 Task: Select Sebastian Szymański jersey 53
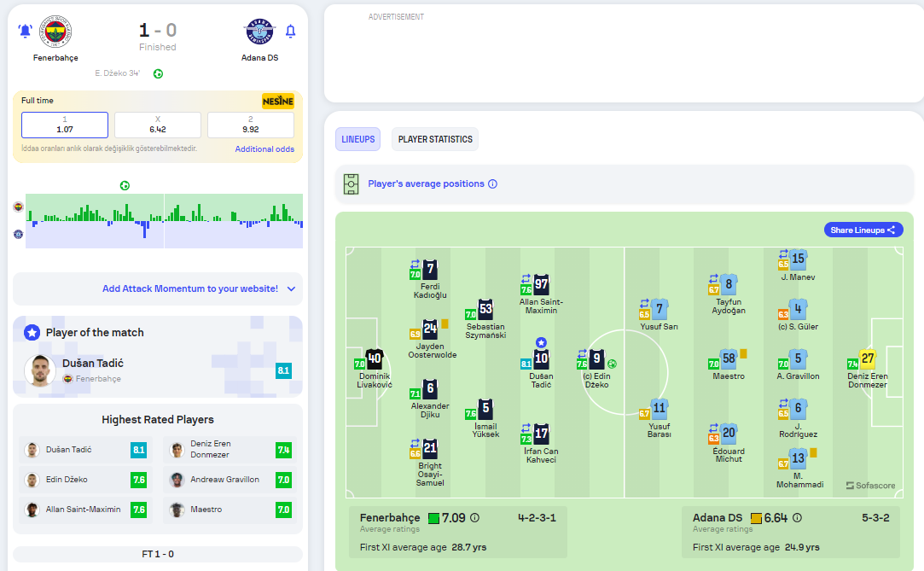pos(485,309)
